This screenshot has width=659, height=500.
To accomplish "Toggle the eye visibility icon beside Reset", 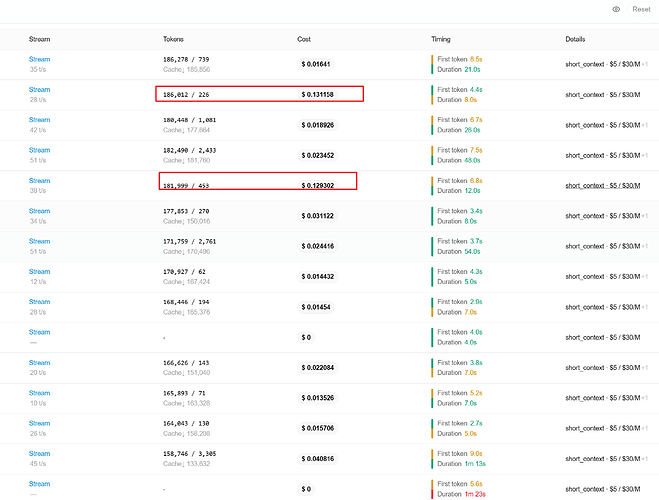I will tap(616, 9).
